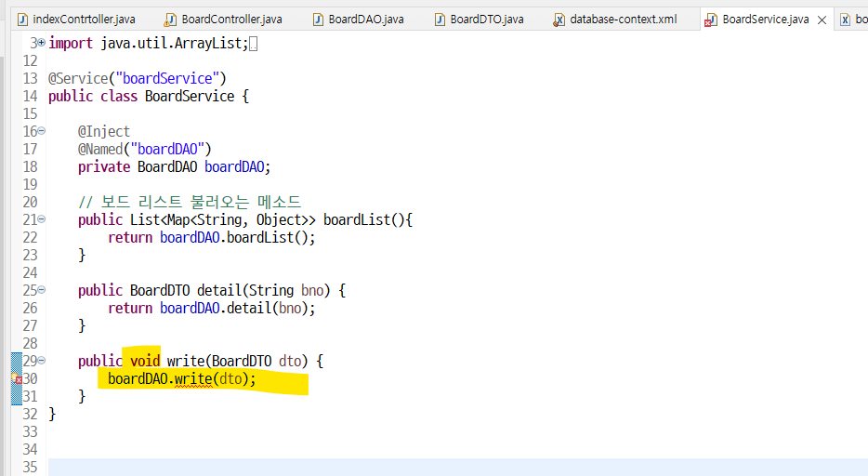Click the "boardService" string in @Service annotation
The width and height of the screenshot is (868, 476).
coord(167,79)
